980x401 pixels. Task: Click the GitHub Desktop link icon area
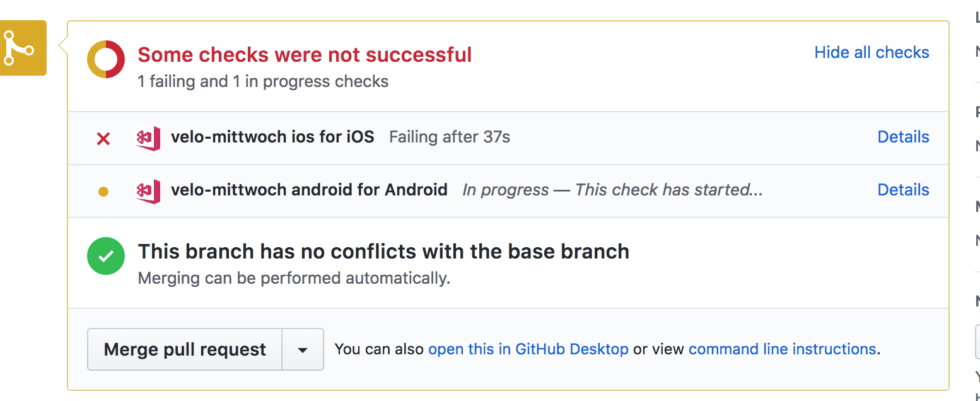tap(528, 349)
